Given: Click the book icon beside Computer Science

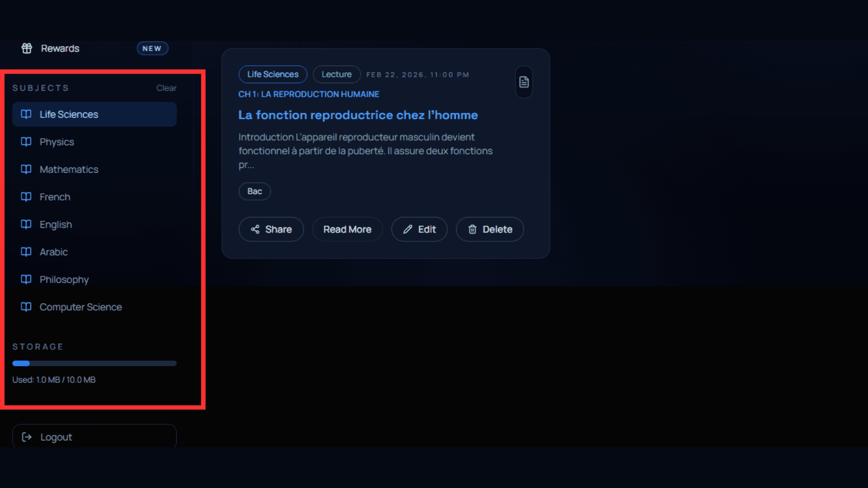Looking at the screenshot, I should (x=26, y=307).
